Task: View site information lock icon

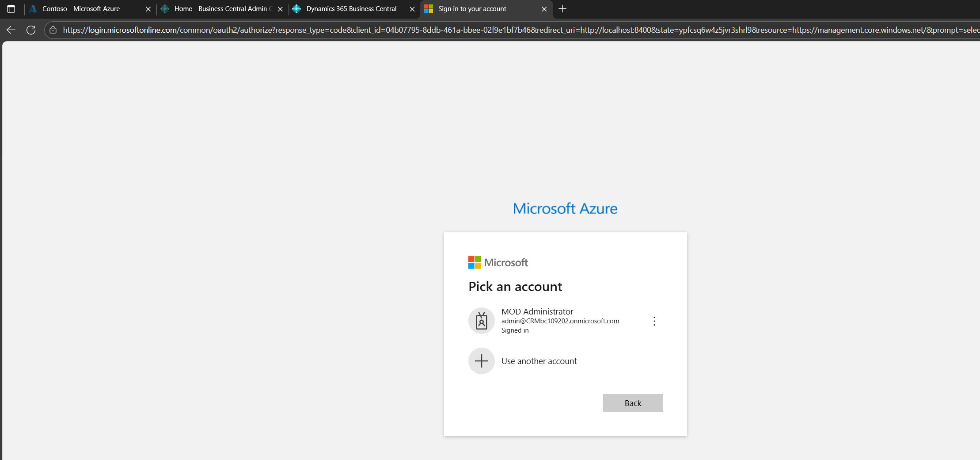Action: point(53,30)
